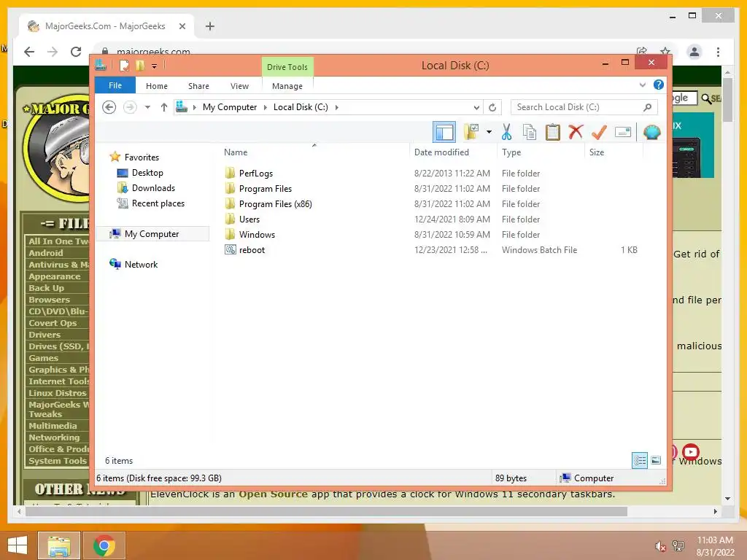Image resolution: width=747 pixels, height=560 pixels.
Task: Sort by the Date modified column header
Action: coord(453,152)
